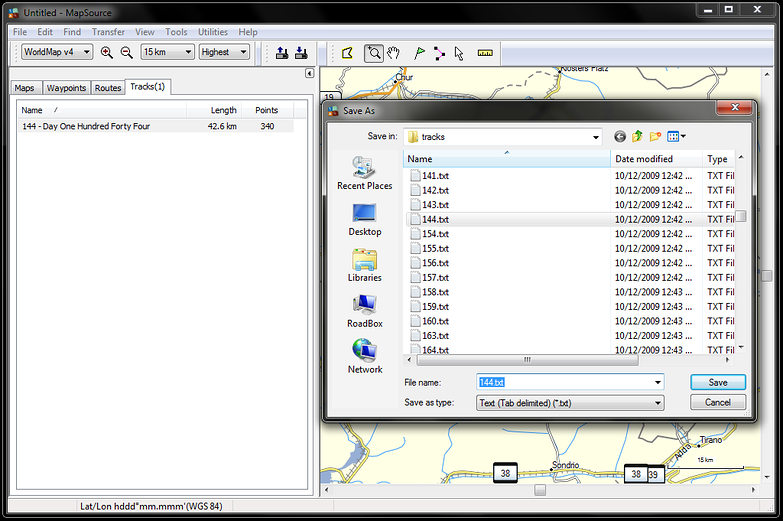Click the map horizontal scrollbar thumb
This screenshot has height=521, width=783.
(540, 490)
